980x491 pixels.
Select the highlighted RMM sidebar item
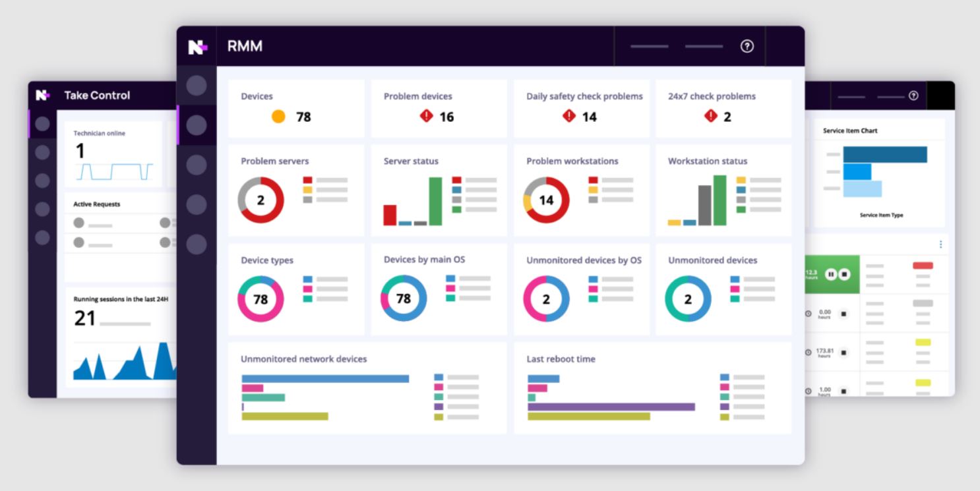tap(197, 125)
